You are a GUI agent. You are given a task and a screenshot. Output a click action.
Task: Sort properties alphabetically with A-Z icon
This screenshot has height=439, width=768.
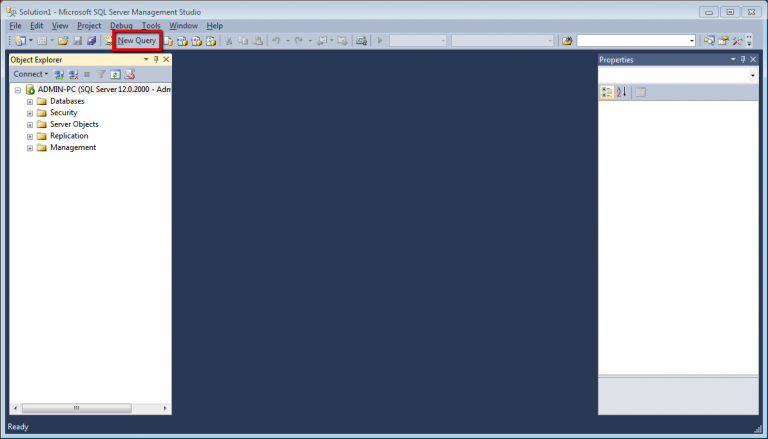point(621,92)
